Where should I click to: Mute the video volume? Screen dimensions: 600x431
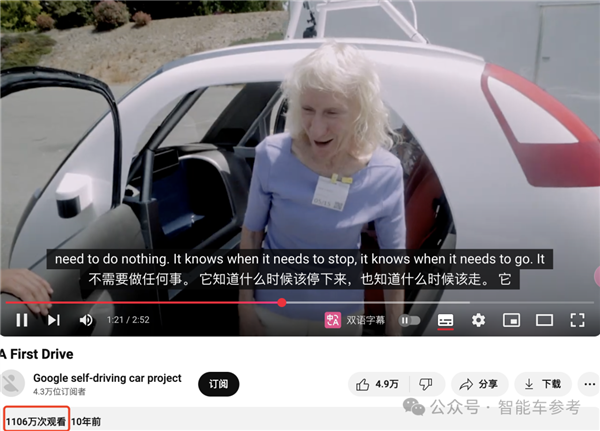click(86, 320)
